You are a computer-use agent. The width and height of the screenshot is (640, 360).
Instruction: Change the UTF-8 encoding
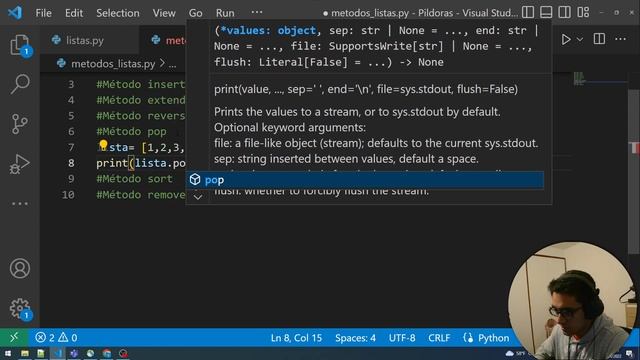[402, 338]
